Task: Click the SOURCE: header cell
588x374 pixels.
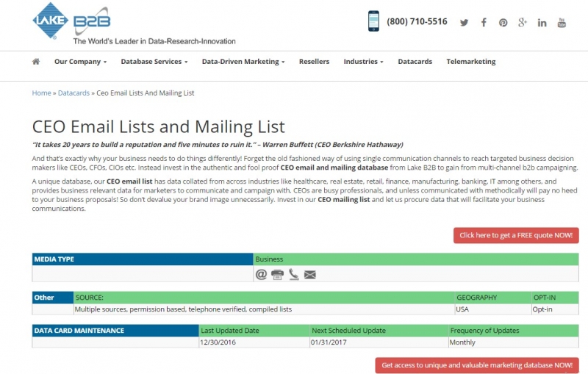Action: (264, 298)
